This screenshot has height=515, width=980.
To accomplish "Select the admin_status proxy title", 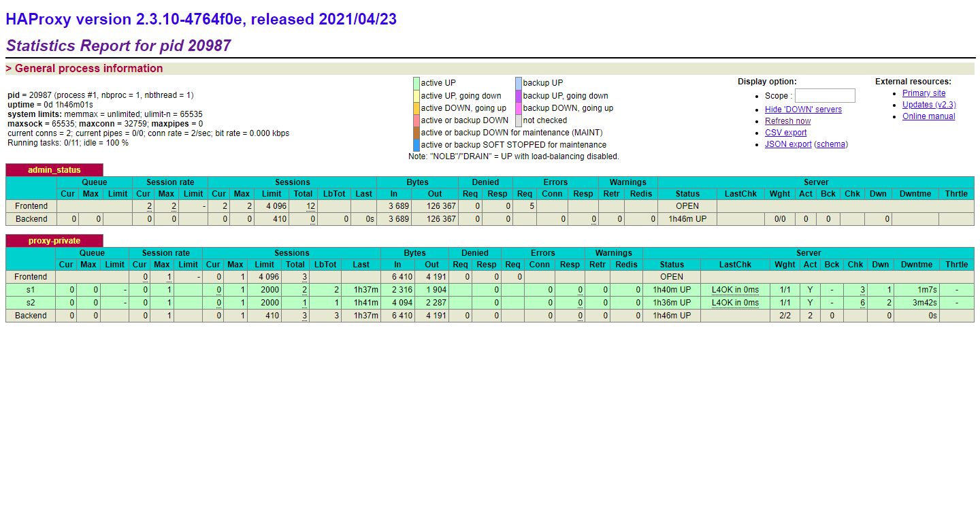I will coord(54,170).
